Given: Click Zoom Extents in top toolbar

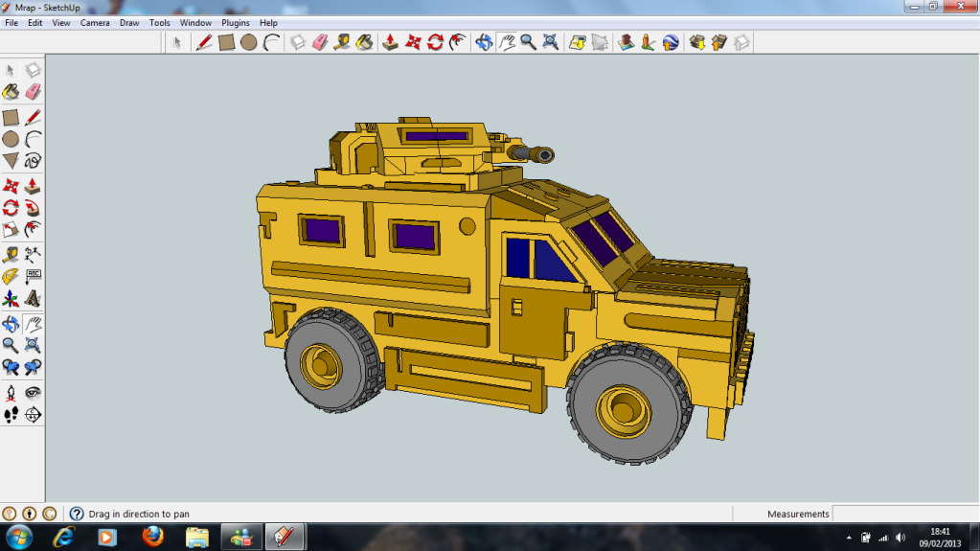Looking at the screenshot, I should coord(551,42).
